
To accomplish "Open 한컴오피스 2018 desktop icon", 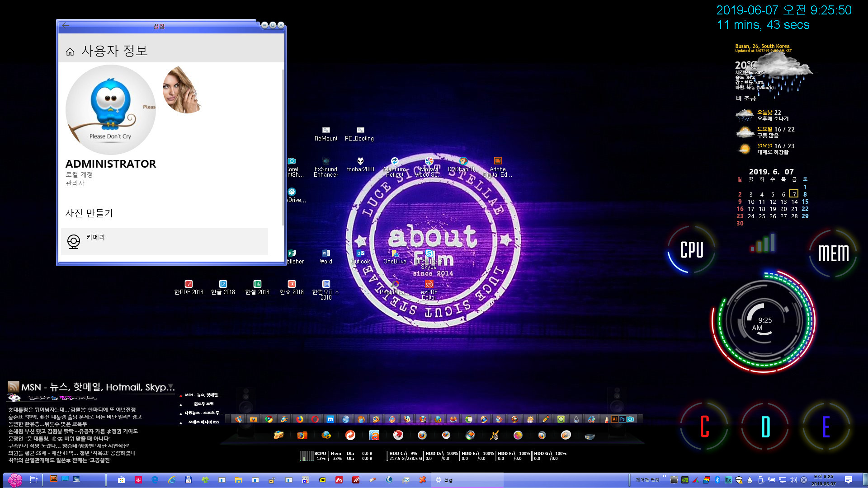I will point(326,290).
